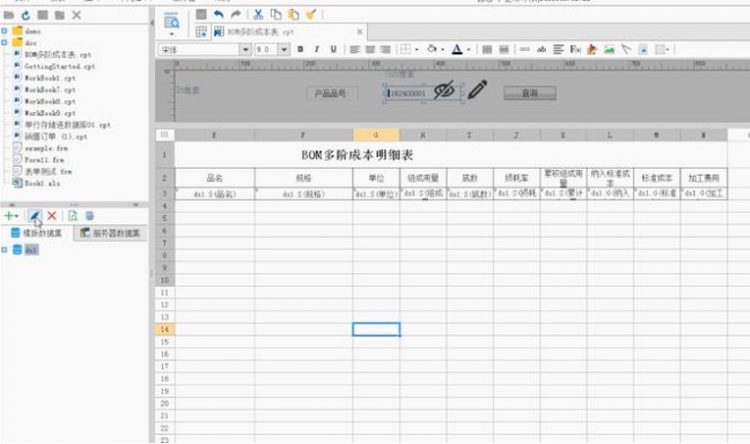Select row 14 header
Viewport: 750px width, 444px height.
pos(165,329)
